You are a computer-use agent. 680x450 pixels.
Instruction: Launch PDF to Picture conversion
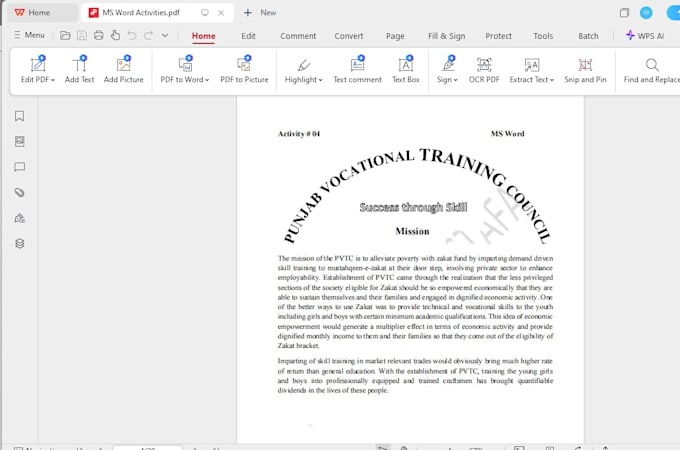244,70
